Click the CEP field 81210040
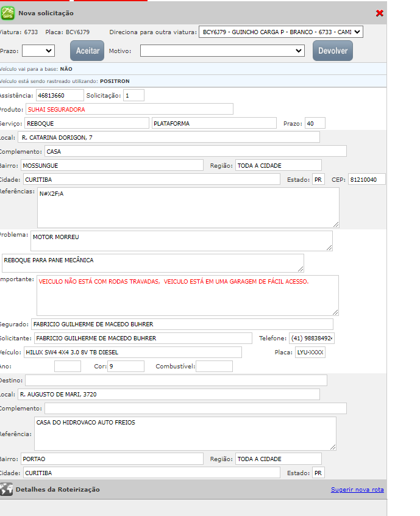The image size is (420, 516). [367, 179]
